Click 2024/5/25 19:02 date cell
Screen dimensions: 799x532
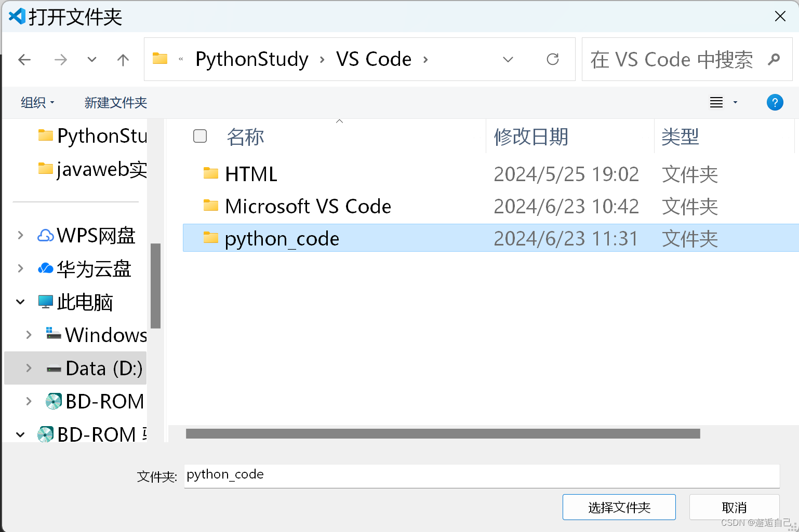point(566,174)
